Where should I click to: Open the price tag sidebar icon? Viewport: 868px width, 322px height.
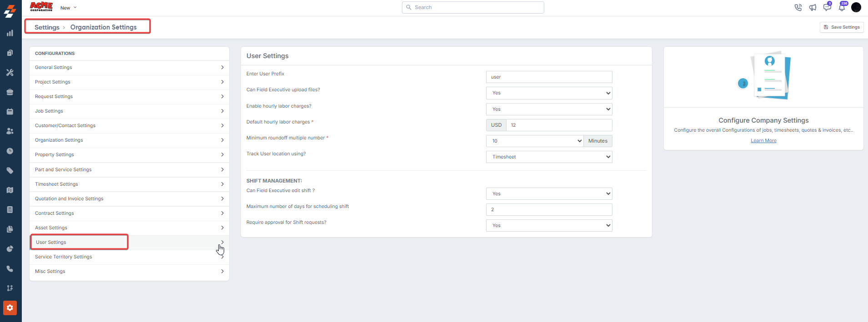[10, 171]
